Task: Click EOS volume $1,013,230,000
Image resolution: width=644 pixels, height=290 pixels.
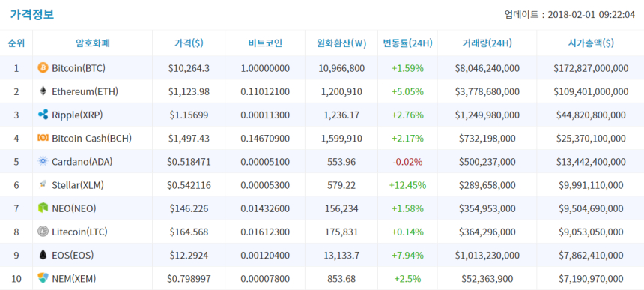Action: (487, 256)
